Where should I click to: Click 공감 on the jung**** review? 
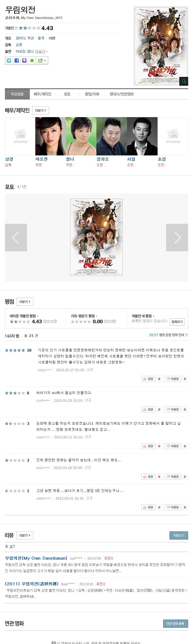coord(148,379)
